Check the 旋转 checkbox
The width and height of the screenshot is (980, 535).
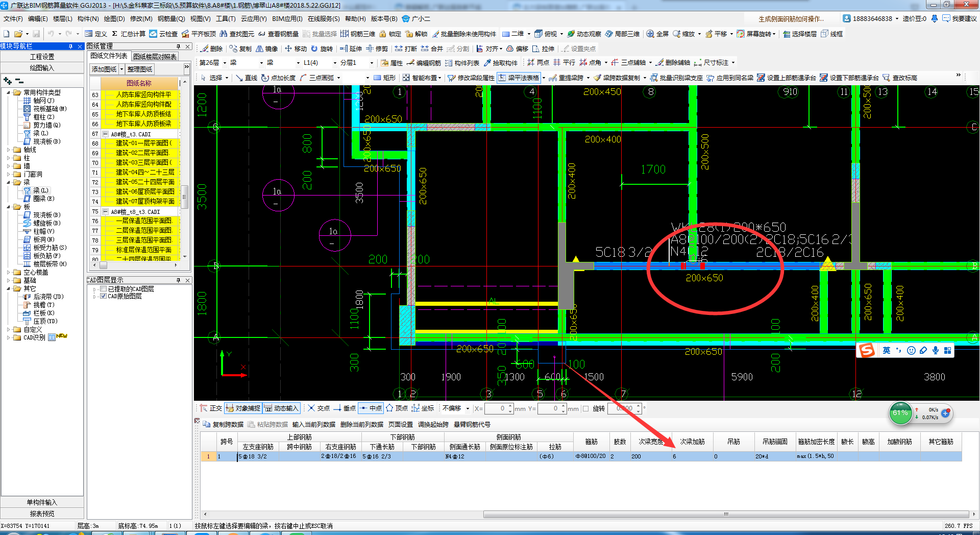tap(586, 408)
